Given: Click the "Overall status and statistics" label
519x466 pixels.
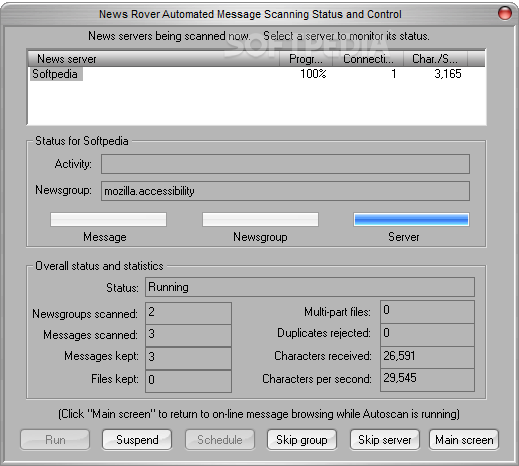Looking at the screenshot, I should pos(99,266).
